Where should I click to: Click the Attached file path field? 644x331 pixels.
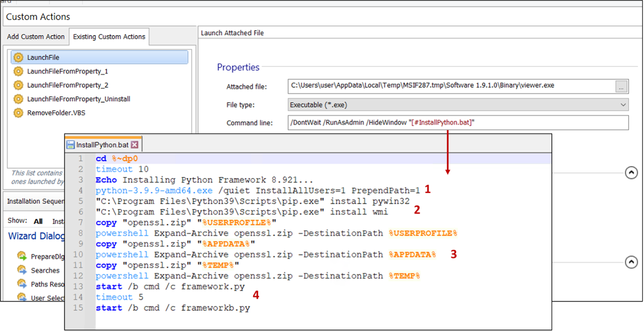point(451,86)
